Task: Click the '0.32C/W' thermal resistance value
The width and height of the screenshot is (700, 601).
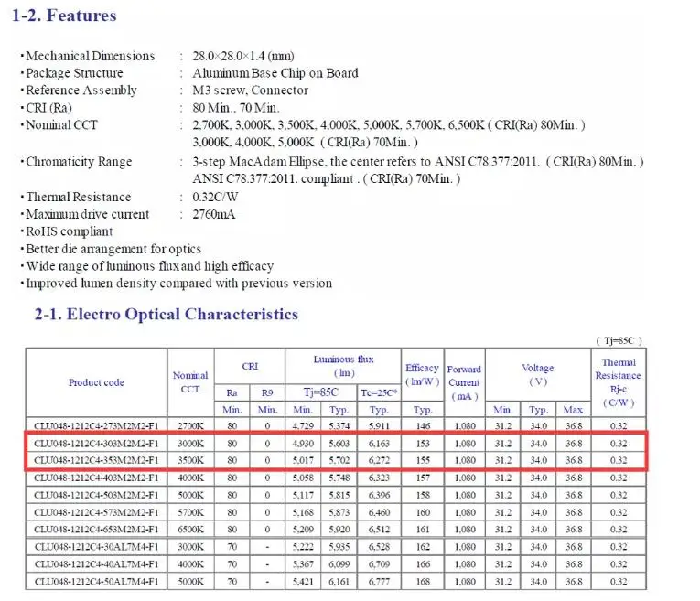Action: tap(215, 197)
